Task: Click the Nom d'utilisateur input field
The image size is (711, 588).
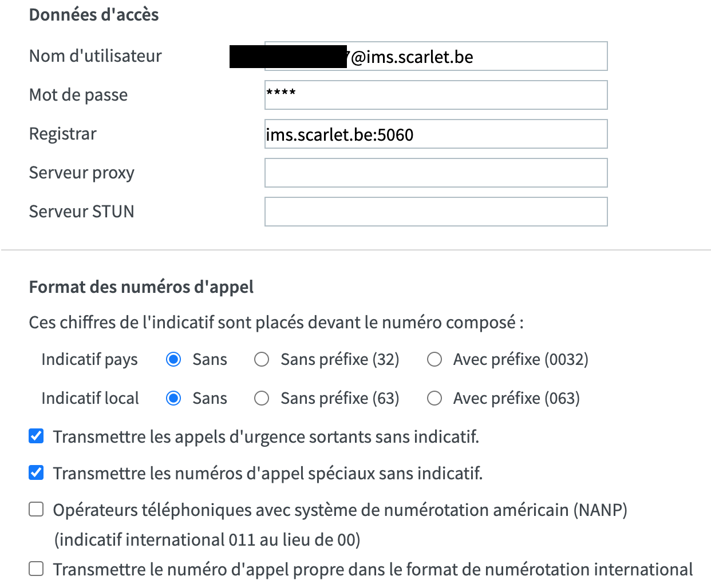Action: tap(515, 57)
